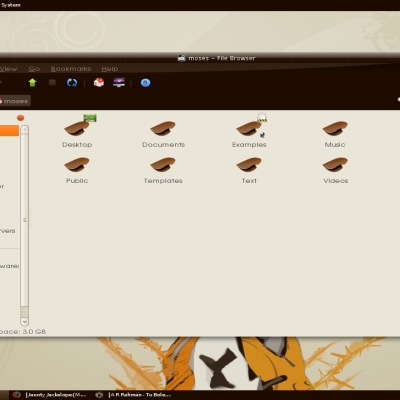This screenshot has width=400, height=400.
Task: Open the Help menu
Action: (110, 69)
